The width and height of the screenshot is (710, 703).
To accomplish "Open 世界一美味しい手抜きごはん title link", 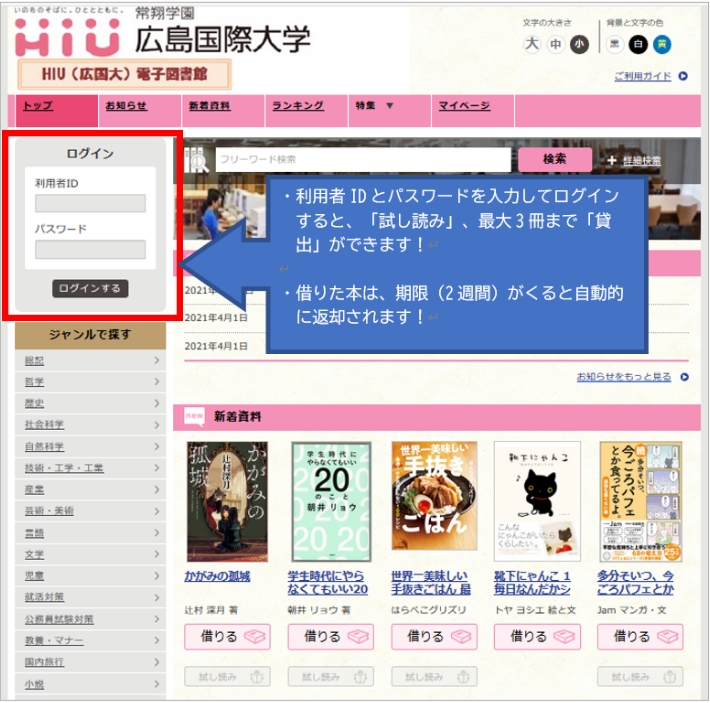I will pos(431,583).
